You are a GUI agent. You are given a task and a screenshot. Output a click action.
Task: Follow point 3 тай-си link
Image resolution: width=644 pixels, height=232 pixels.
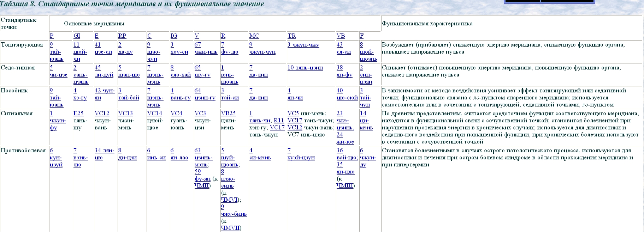[230, 94]
